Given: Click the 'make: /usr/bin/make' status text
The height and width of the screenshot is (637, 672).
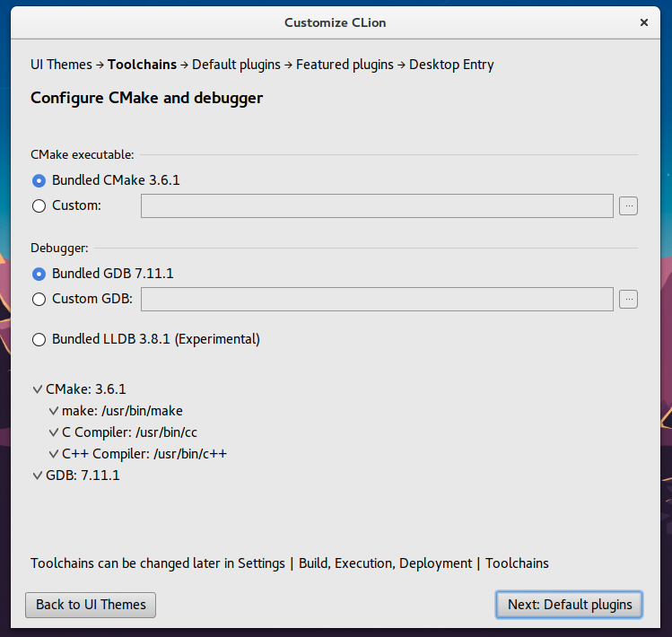Looking at the screenshot, I should click(x=122, y=411).
